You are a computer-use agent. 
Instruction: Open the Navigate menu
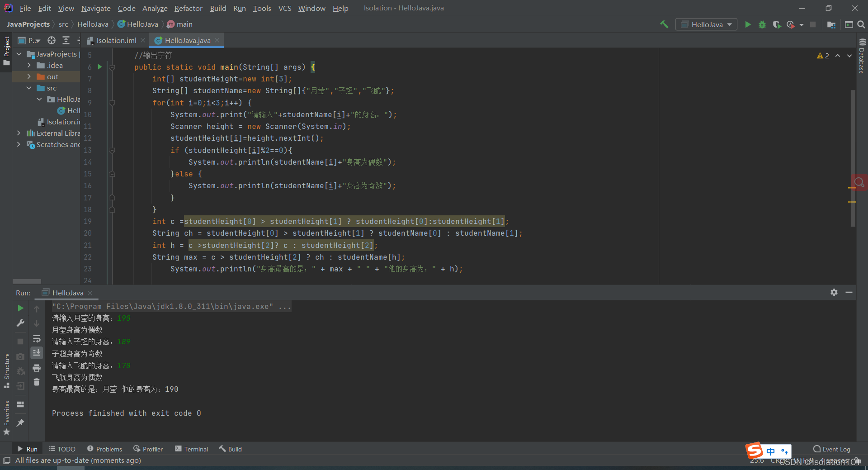(96, 8)
